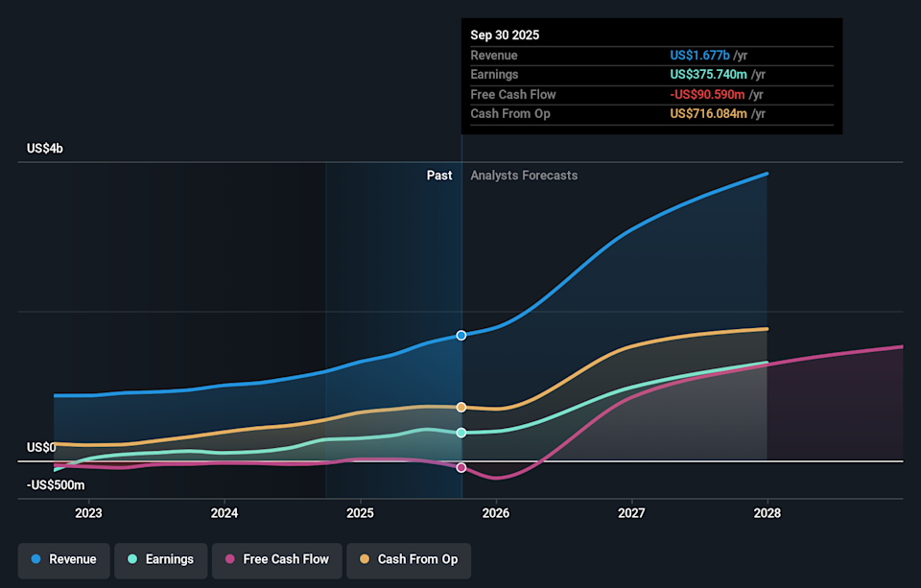Click the 2028 x-axis label

[767, 513]
